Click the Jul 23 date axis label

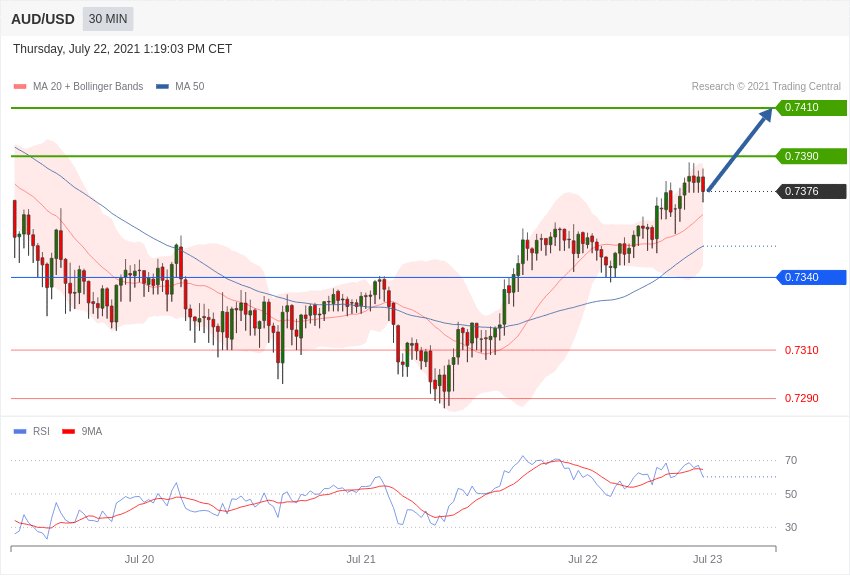[707, 559]
